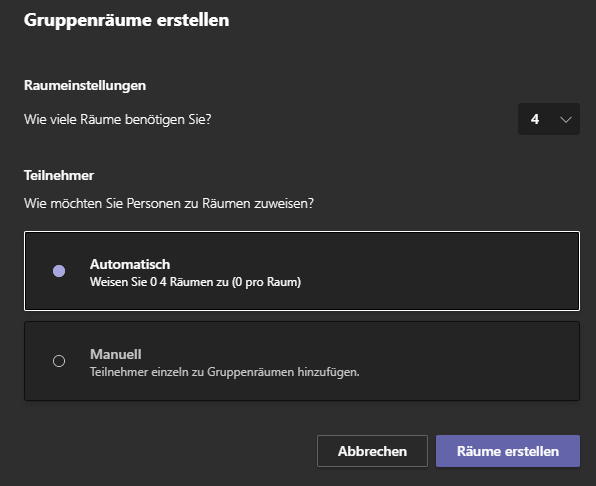The image size is (596, 486).
Task: Click the Abbrechen button
Action: point(372,451)
